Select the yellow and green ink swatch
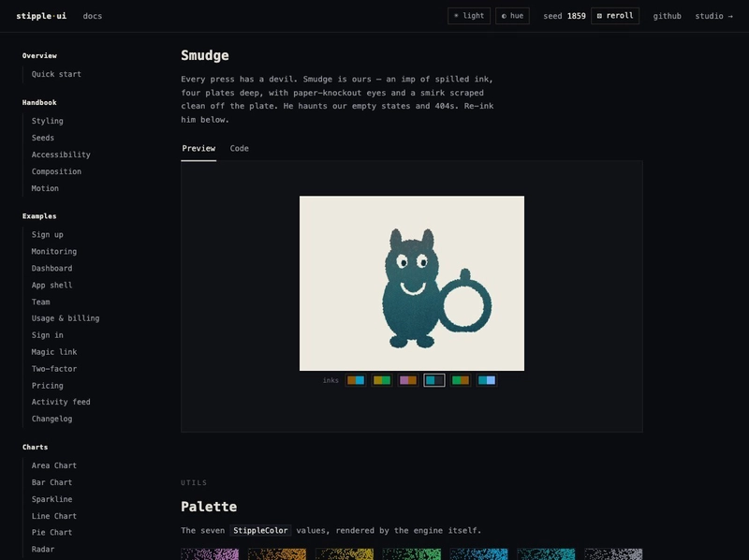749x560 pixels. coord(382,380)
